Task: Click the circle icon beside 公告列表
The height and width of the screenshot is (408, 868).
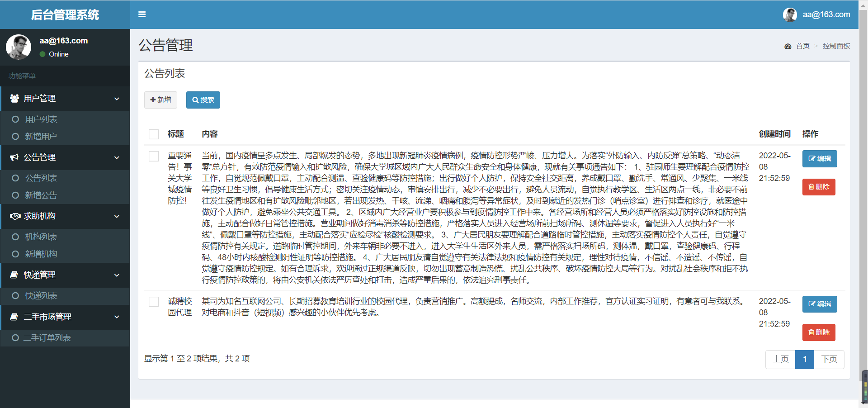Action: pyautogui.click(x=15, y=178)
